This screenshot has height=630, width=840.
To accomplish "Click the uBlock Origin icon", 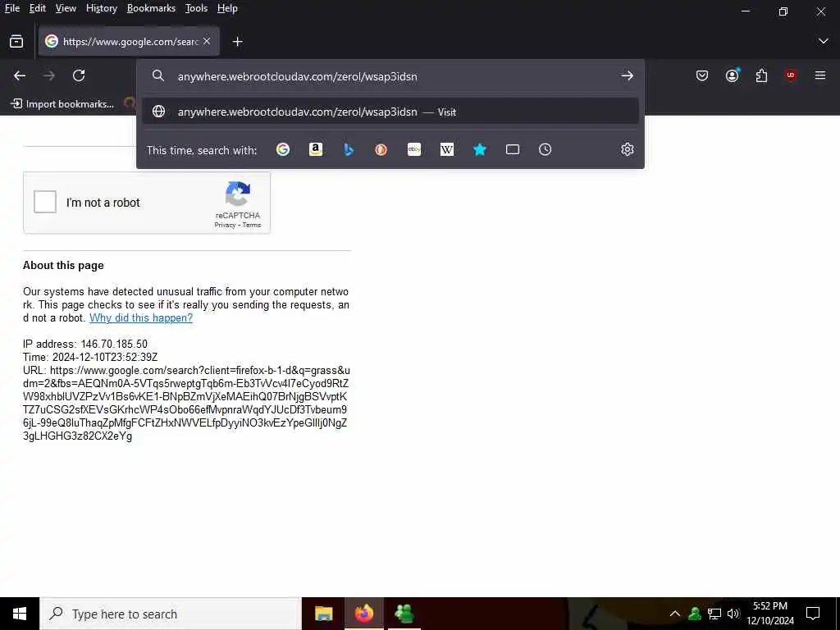I will (x=791, y=75).
